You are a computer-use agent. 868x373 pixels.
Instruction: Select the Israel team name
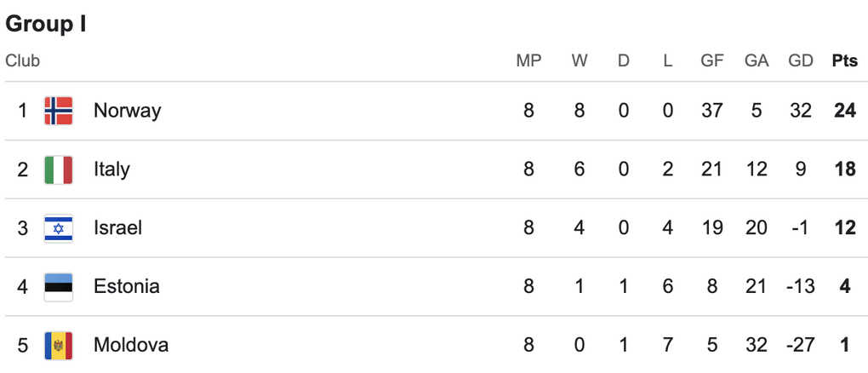[x=117, y=228]
